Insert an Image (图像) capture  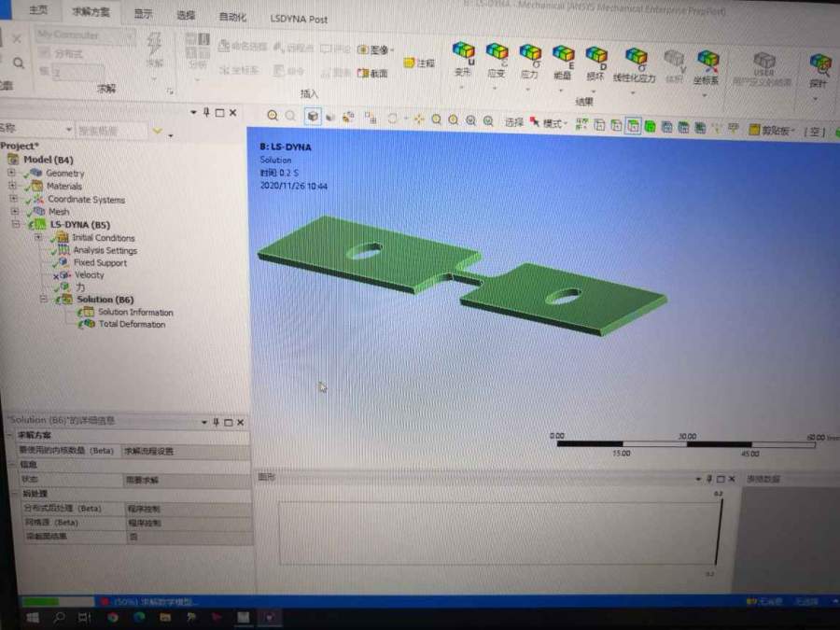coord(375,49)
